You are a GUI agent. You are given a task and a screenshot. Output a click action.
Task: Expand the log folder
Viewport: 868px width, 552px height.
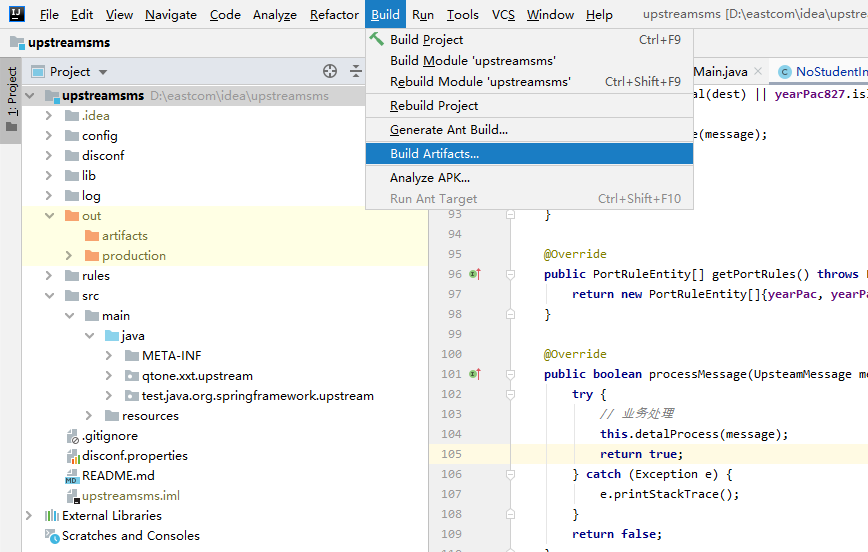coord(49,195)
